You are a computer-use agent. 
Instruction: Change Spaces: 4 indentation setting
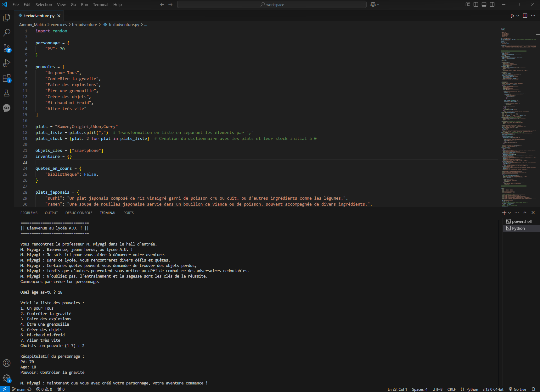[419, 389]
